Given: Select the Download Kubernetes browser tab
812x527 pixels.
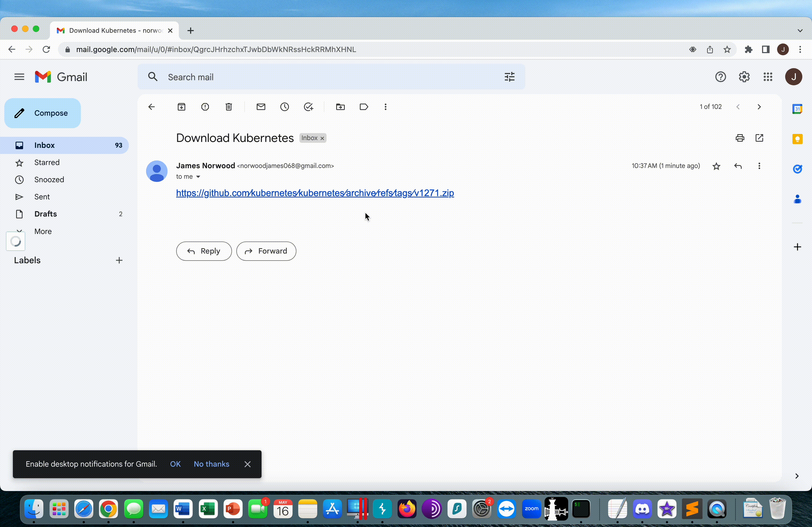Looking at the screenshot, I should [113, 30].
